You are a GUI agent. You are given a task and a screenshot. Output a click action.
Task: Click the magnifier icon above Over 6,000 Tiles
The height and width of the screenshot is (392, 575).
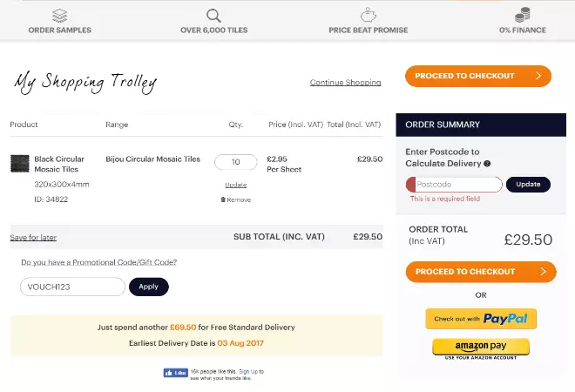pos(213,15)
